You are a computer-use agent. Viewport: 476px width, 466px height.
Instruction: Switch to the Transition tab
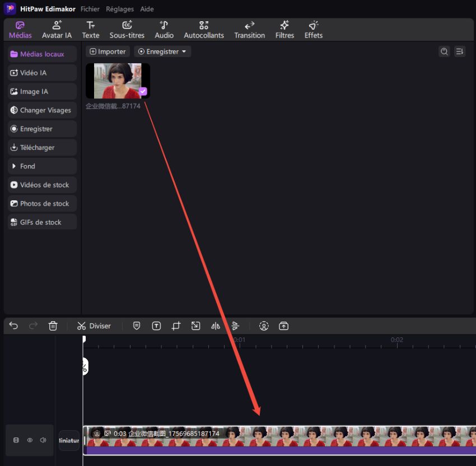249,30
